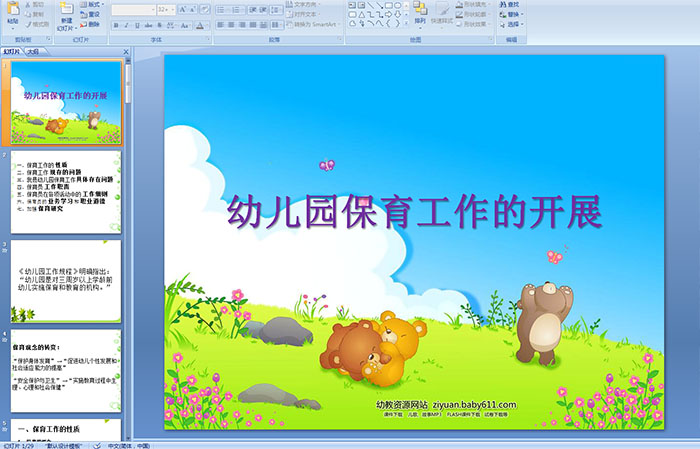Click the Cut (剪切) scissors icon
Image resolution: width=700 pixels, height=449 pixels.
click(x=29, y=5)
